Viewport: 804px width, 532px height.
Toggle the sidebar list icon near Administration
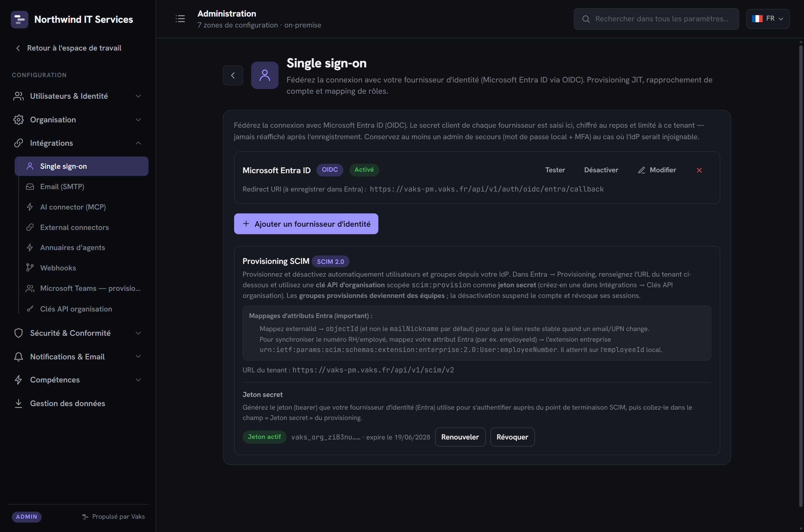(x=180, y=19)
